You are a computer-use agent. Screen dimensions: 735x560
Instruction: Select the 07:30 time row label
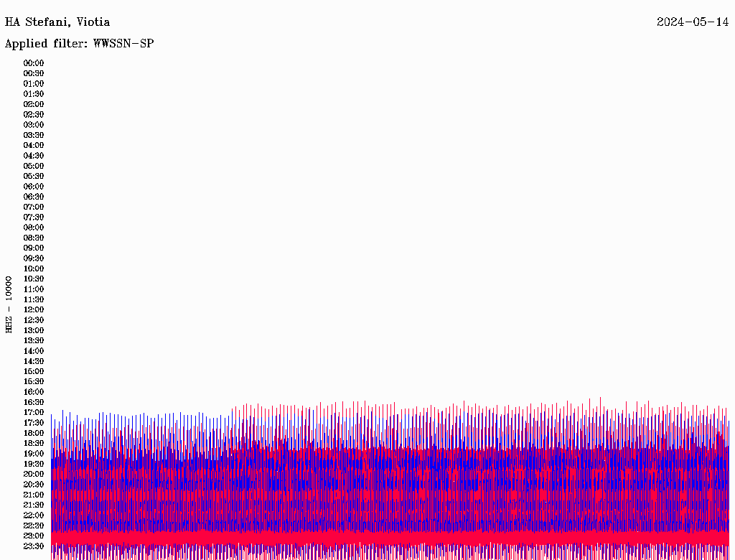[x=34, y=218]
